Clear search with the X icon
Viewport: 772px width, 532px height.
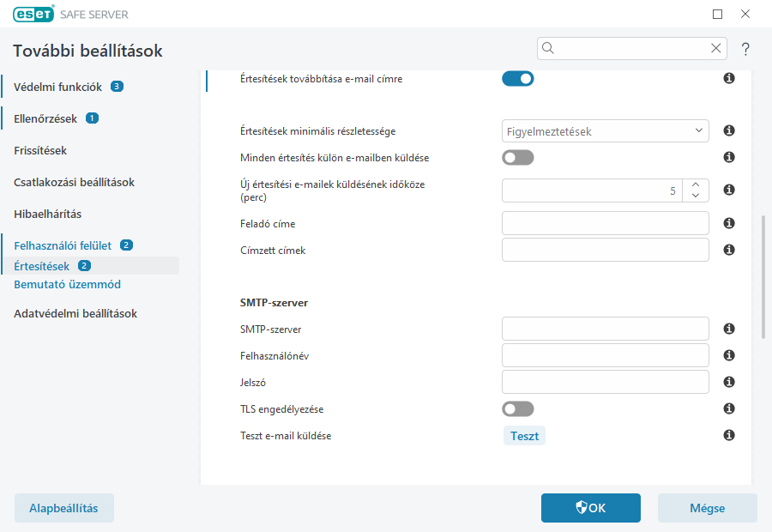point(715,48)
